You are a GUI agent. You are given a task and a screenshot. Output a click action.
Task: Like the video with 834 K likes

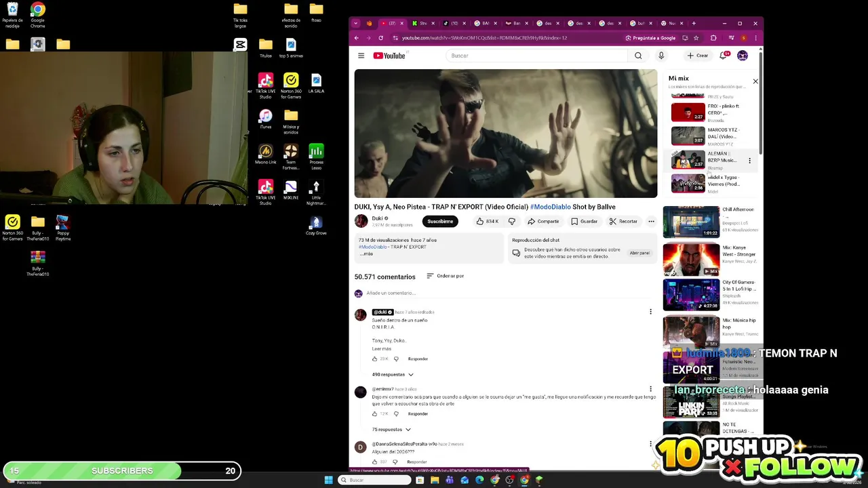pos(487,221)
